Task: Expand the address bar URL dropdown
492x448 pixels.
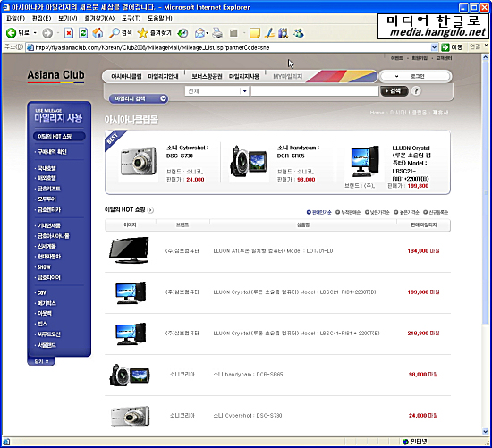Action: coord(434,47)
